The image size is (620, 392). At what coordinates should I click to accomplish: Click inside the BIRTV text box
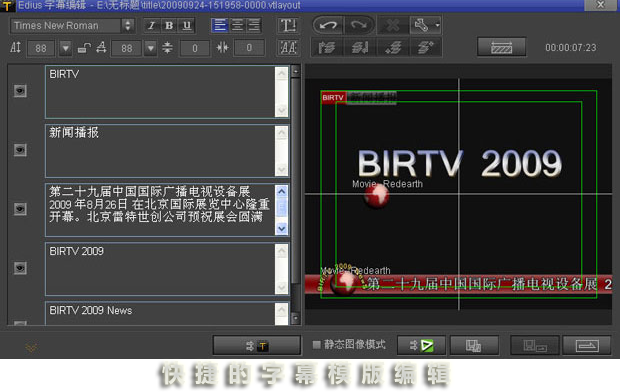(x=160, y=92)
